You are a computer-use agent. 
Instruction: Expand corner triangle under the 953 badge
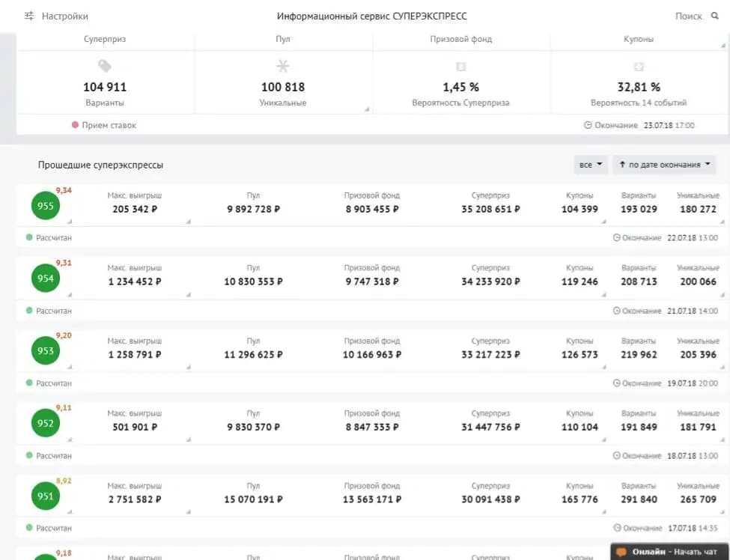[x=70, y=367]
